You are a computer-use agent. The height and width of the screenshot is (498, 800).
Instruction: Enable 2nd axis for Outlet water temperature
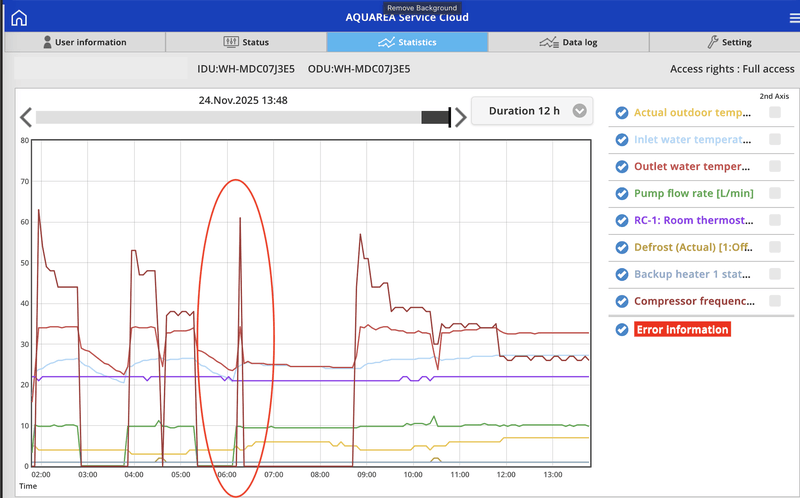point(774,166)
